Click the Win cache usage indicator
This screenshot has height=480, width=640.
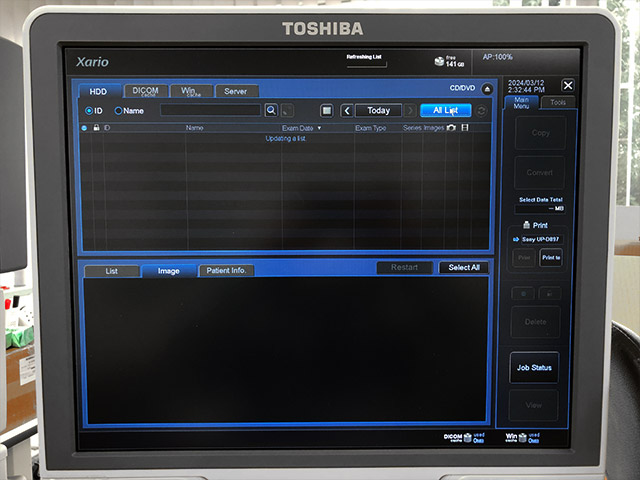[522, 438]
